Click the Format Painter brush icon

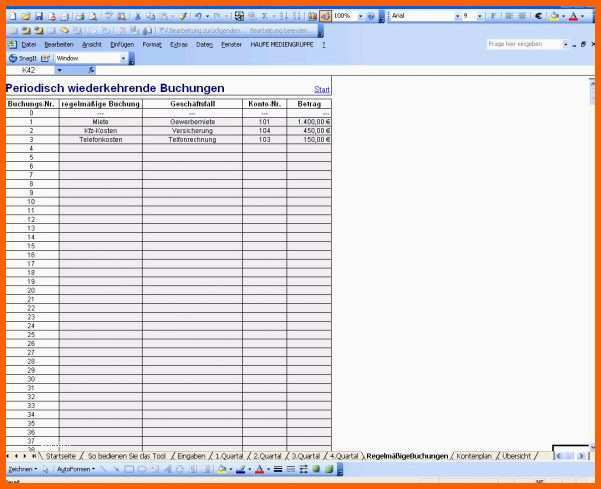click(183, 16)
